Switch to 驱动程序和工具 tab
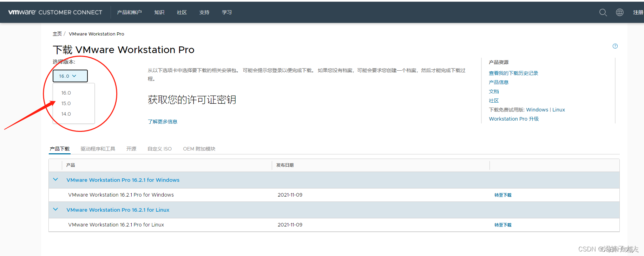Viewport: 644px width, 256px height. [98, 149]
